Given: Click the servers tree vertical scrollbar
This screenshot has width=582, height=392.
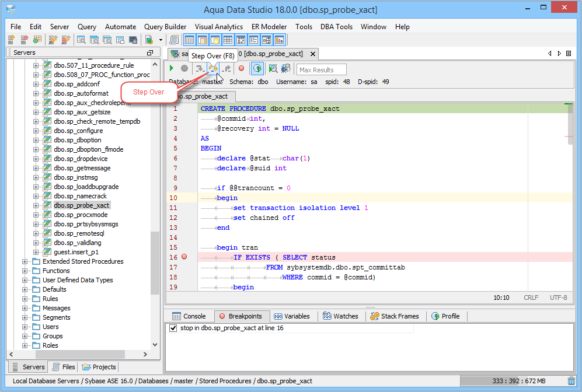Looking at the screenshot, I should click(x=155, y=262).
